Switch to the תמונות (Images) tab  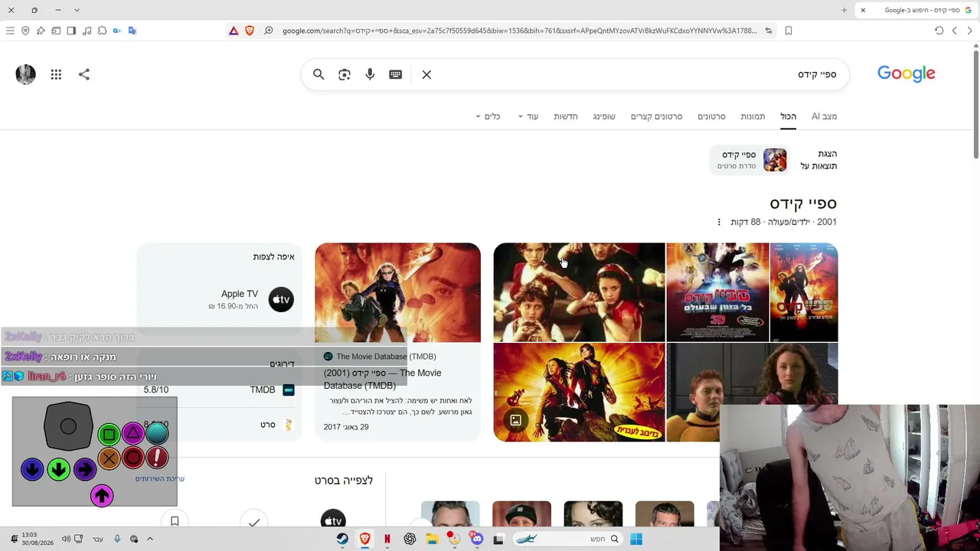tap(753, 116)
